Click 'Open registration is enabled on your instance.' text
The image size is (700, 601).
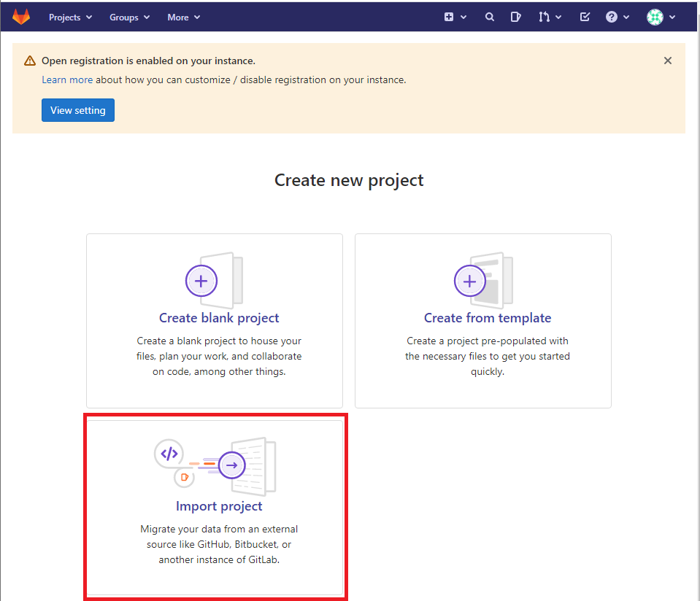point(149,61)
